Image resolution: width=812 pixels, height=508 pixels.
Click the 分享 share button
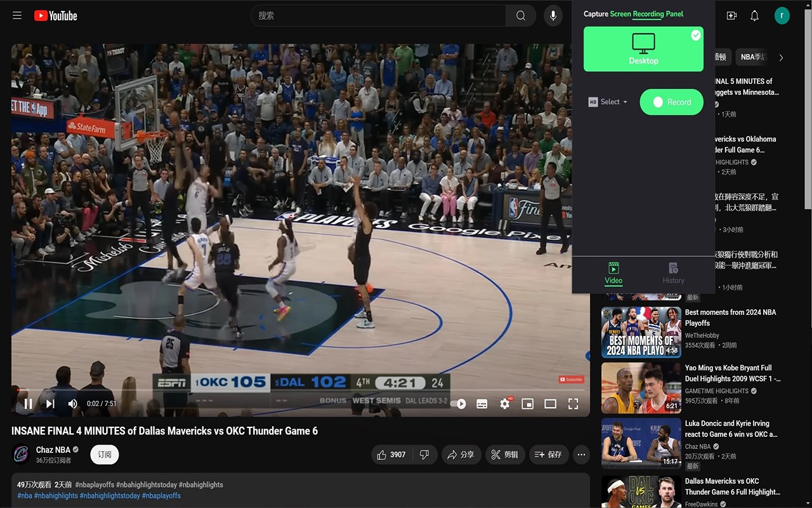pos(461,455)
